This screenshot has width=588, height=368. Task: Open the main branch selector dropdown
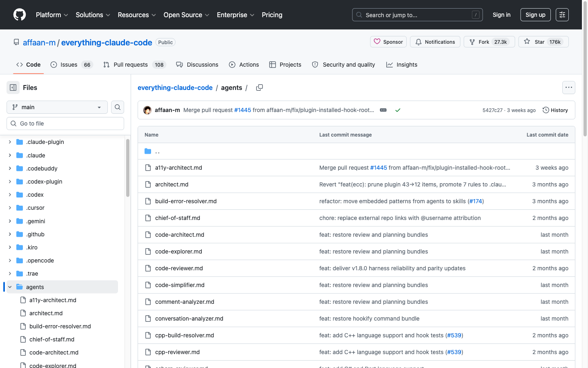(x=57, y=107)
